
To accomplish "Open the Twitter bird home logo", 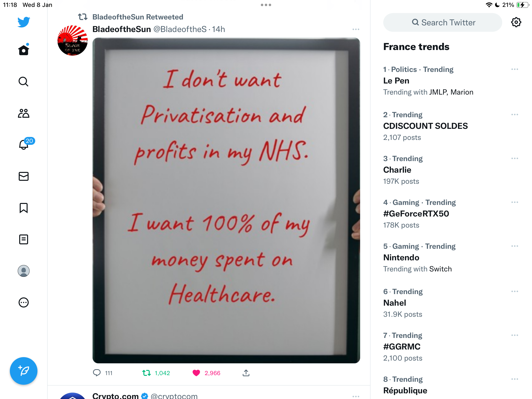I will click(x=24, y=22).
